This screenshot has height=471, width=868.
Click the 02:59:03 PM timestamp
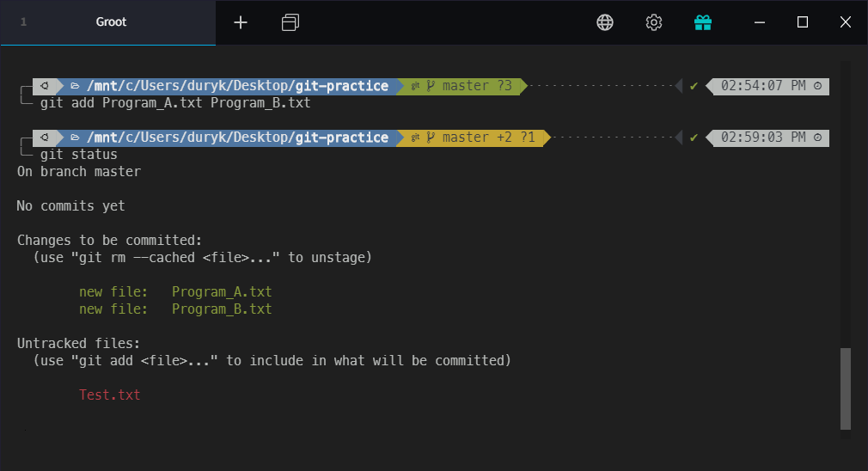pos(763,138)
